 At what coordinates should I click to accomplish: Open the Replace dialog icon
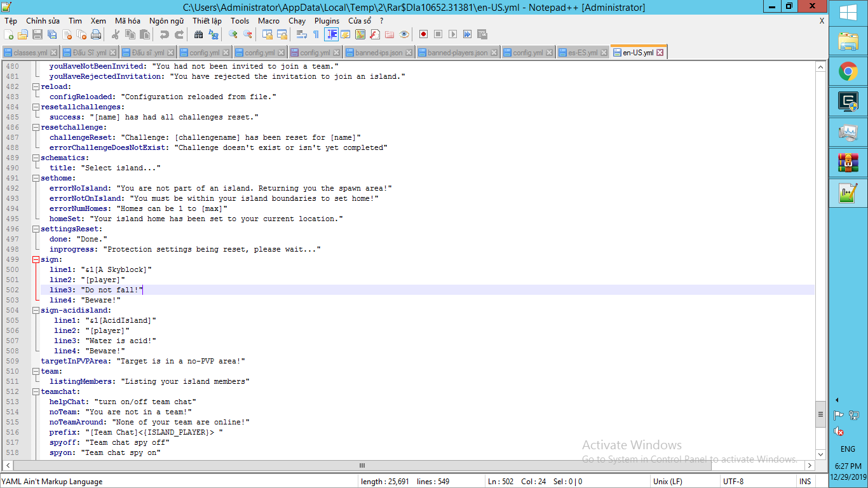click(x=214, y=34)
